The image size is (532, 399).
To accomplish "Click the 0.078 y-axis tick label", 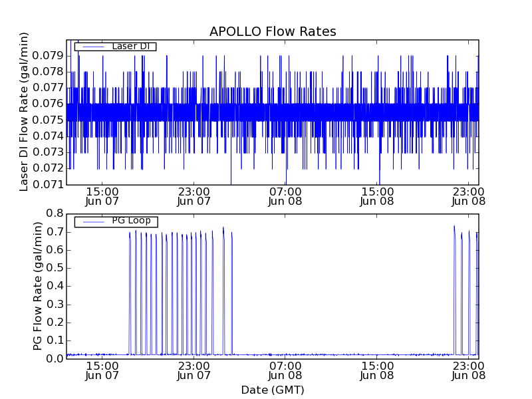I will tap(48, 72).
